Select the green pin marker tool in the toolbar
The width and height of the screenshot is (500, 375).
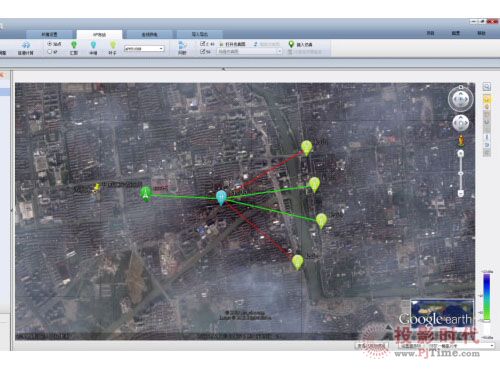[x=74, y=45]
